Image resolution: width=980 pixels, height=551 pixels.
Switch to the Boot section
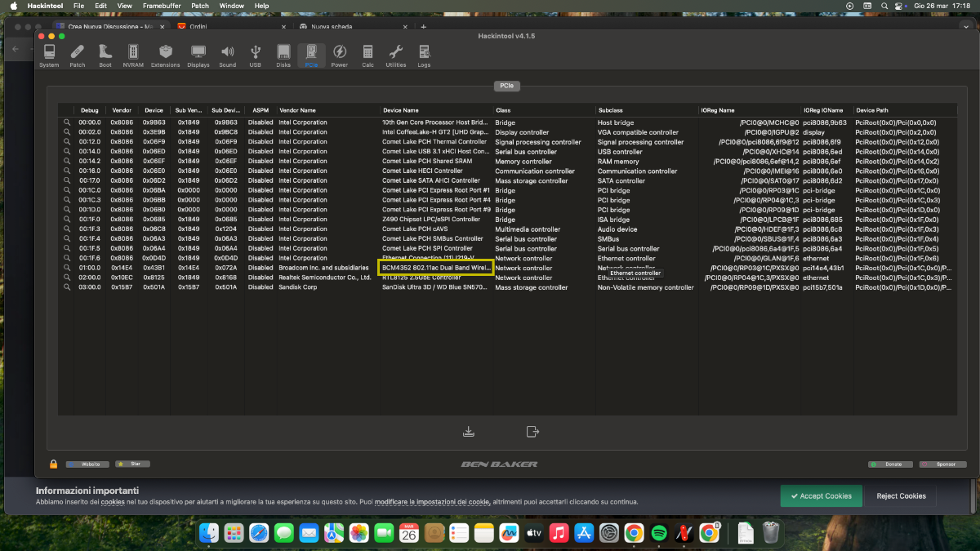coord(105,56)
